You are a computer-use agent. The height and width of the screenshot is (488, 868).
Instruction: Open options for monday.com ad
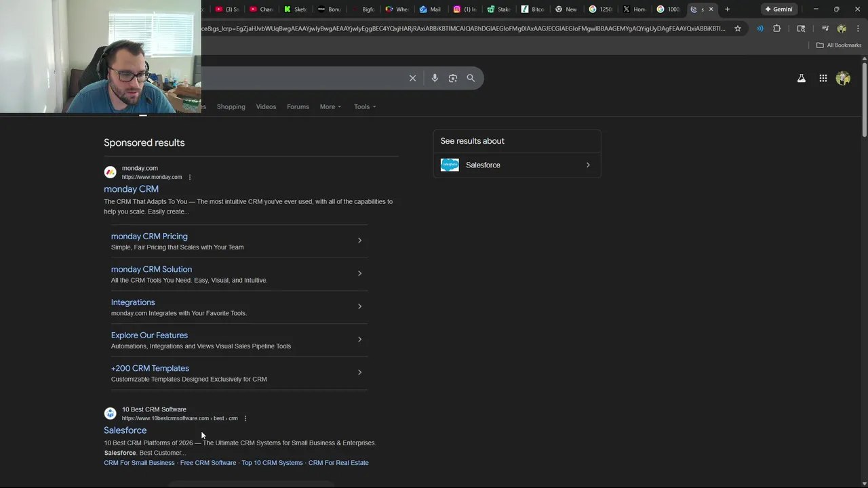(x=190, y=178)
